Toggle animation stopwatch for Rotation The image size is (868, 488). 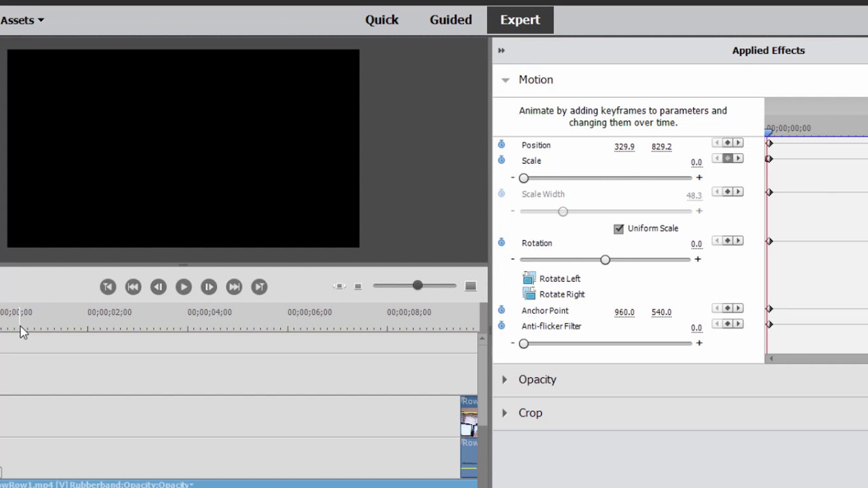point(501,242)
